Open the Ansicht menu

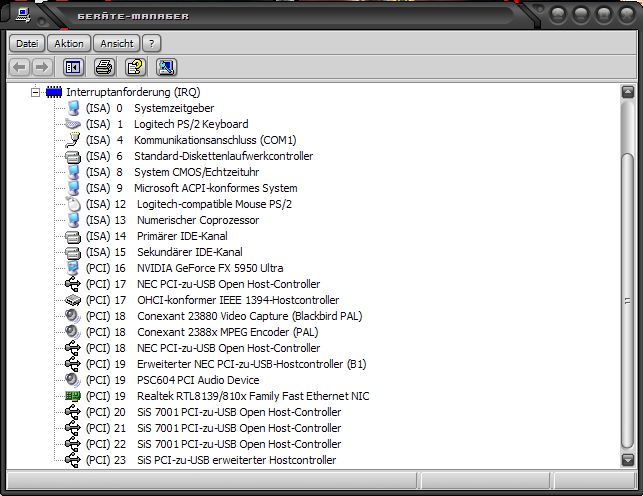coord(117,43)
